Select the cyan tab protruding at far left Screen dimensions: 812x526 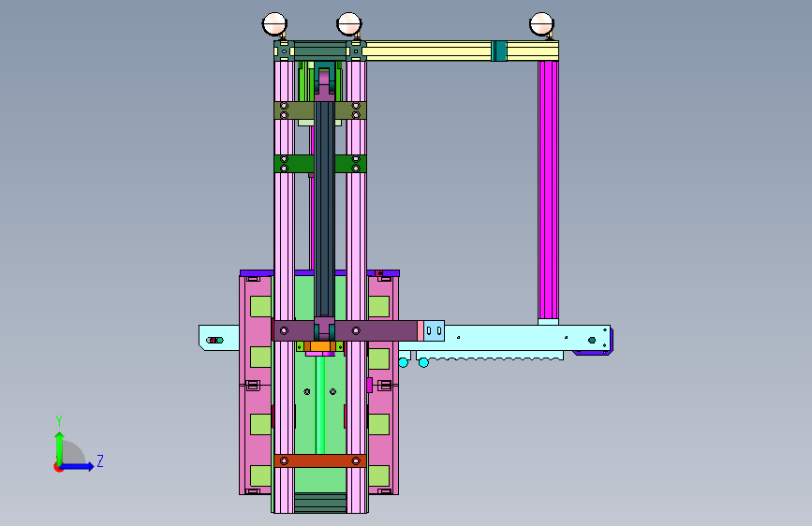pos(219,338)
